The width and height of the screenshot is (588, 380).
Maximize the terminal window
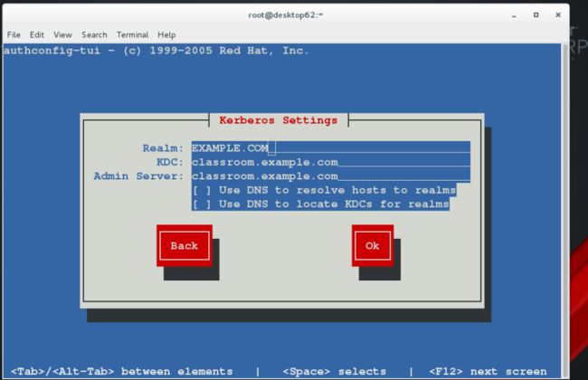pos(536,15)
